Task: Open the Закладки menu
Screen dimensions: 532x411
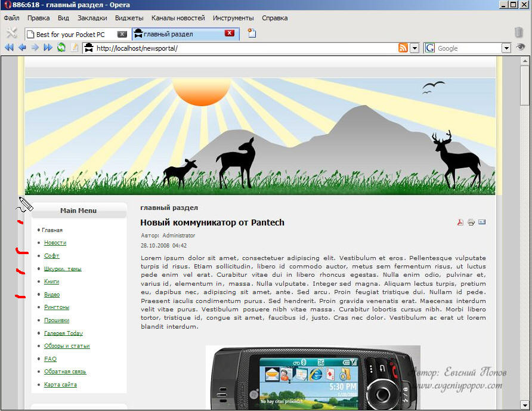Action: click(92, 18)
